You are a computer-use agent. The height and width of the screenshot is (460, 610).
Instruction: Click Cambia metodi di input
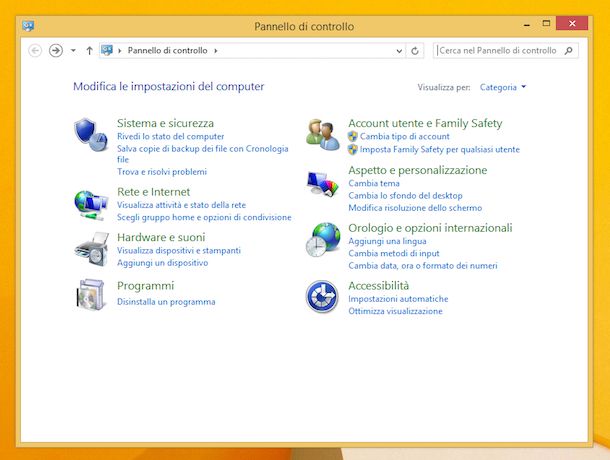click(x=394, y=253)
